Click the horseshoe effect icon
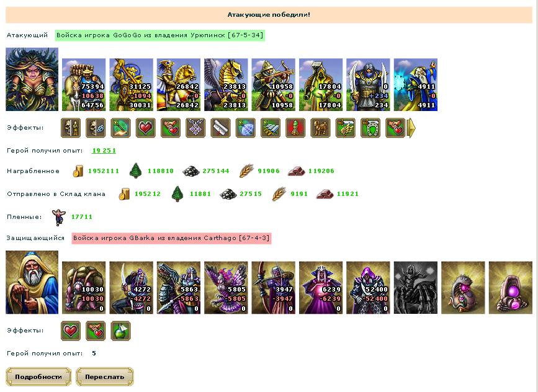Screen dimensions: 538x392 [370, 128]
